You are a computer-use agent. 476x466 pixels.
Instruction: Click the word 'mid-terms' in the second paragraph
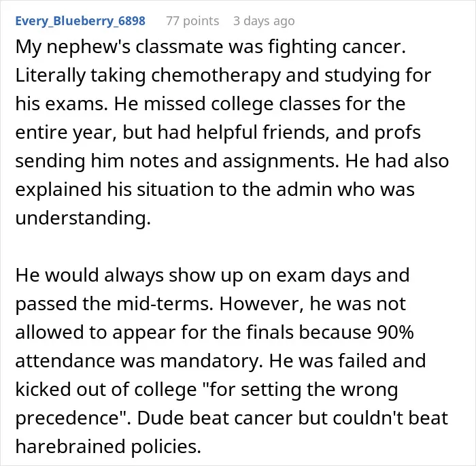[165, 304]
